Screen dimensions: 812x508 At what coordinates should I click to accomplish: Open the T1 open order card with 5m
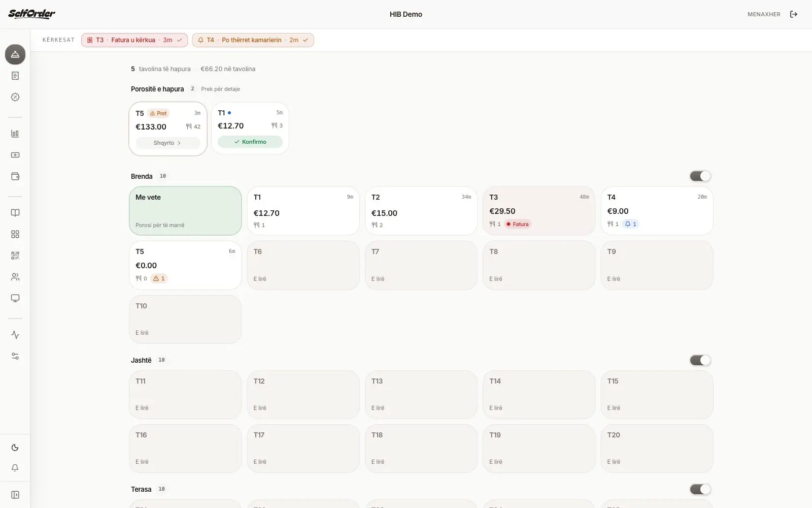(250, 128)
